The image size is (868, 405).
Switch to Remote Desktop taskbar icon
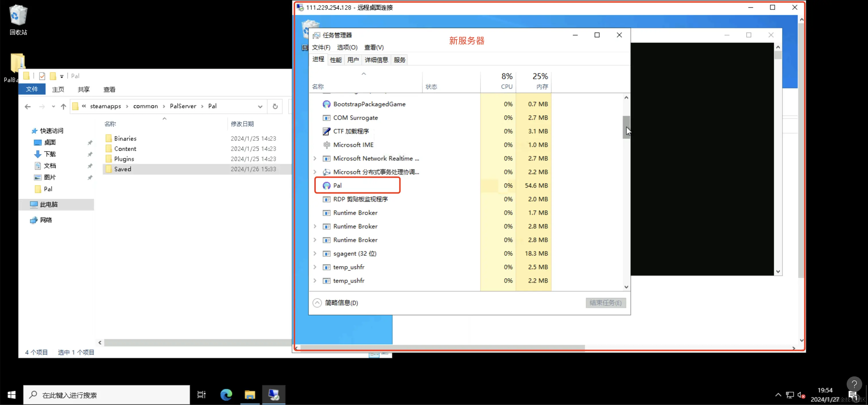coord(274,395)
